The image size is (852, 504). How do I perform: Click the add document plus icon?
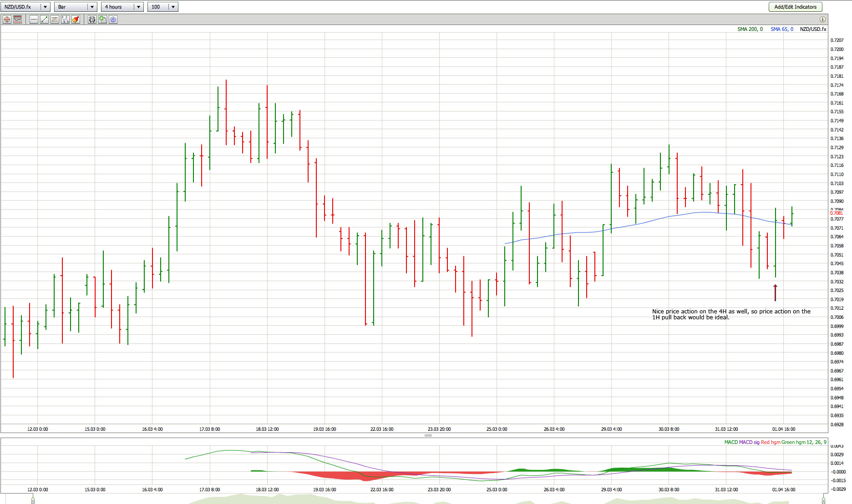point(102,20)
